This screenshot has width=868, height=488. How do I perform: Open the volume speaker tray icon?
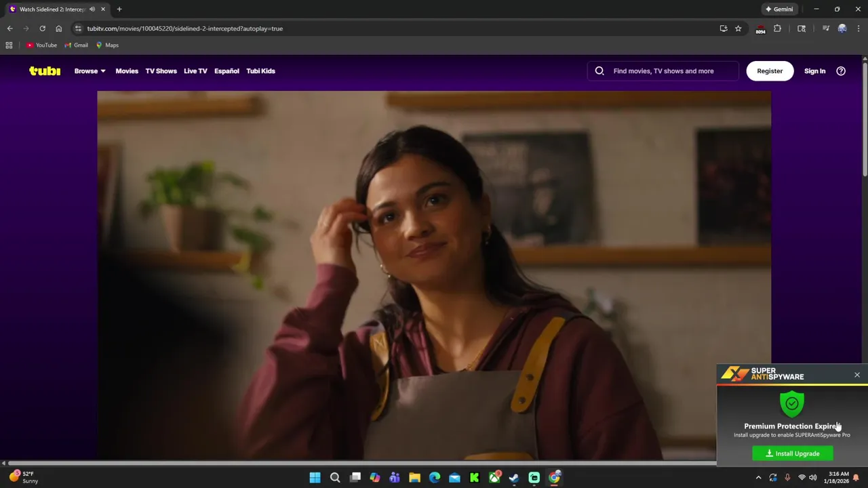point(813,478)
